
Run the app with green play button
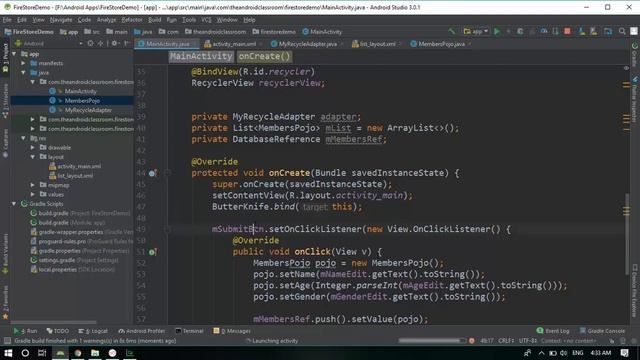497,31
